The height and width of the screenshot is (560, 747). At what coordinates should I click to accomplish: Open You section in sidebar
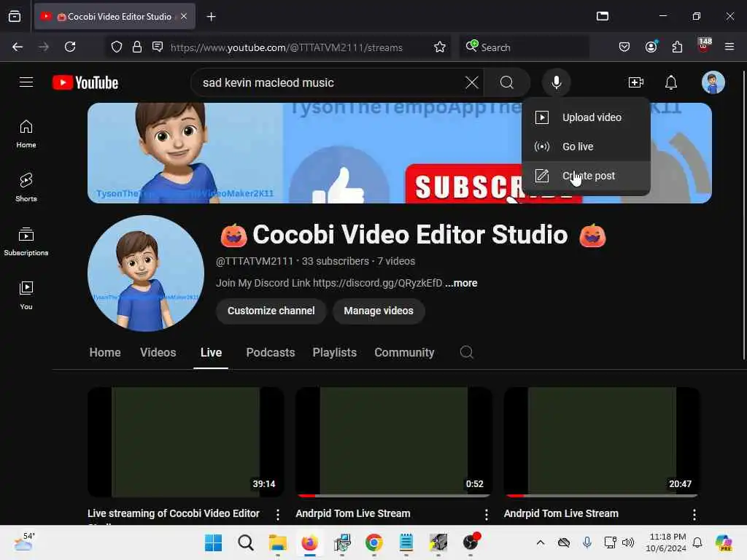pos(26,295)
